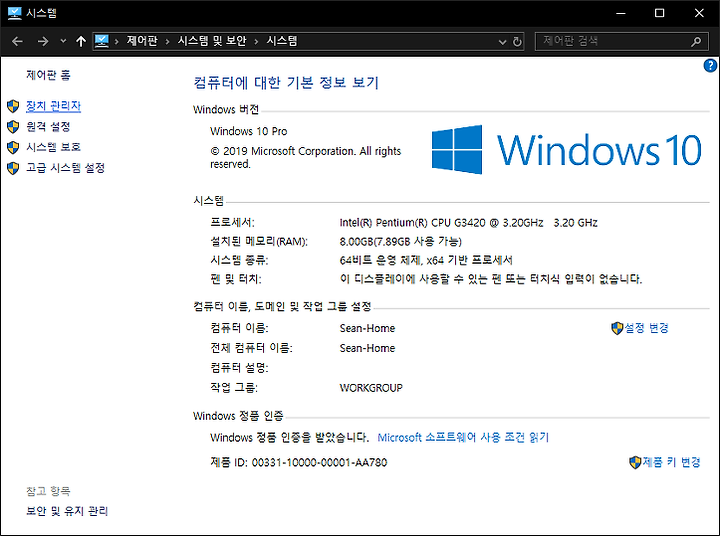
Task: Minimize the 시스템 window
Action: [x=621, y=13]
